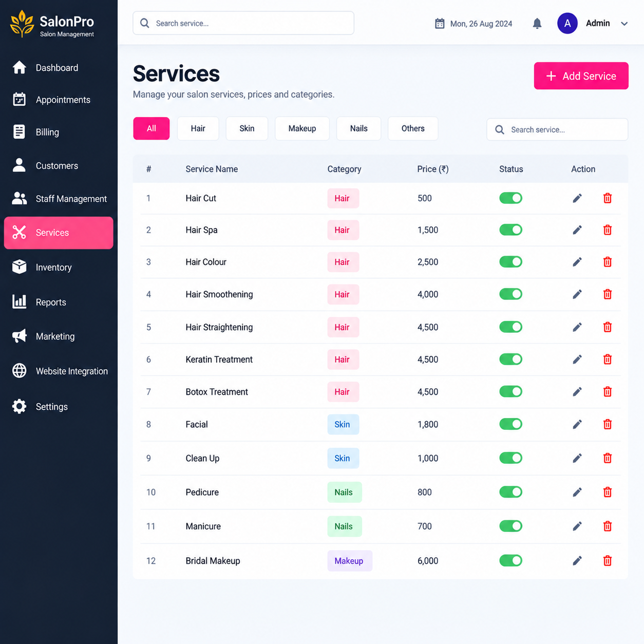
Task: Delete the Facial service
Action: pos(608,424)
